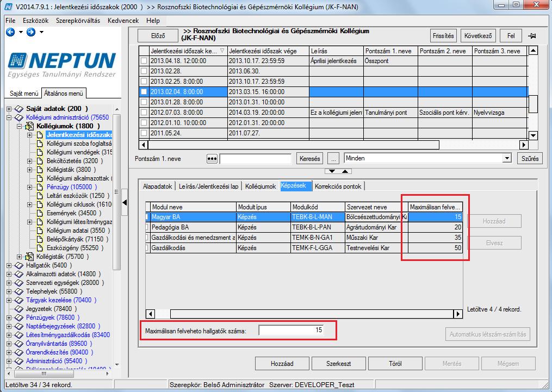Click the Kollégisták (75700) folder icon
The image size is (552, 392).
[30, 257]
